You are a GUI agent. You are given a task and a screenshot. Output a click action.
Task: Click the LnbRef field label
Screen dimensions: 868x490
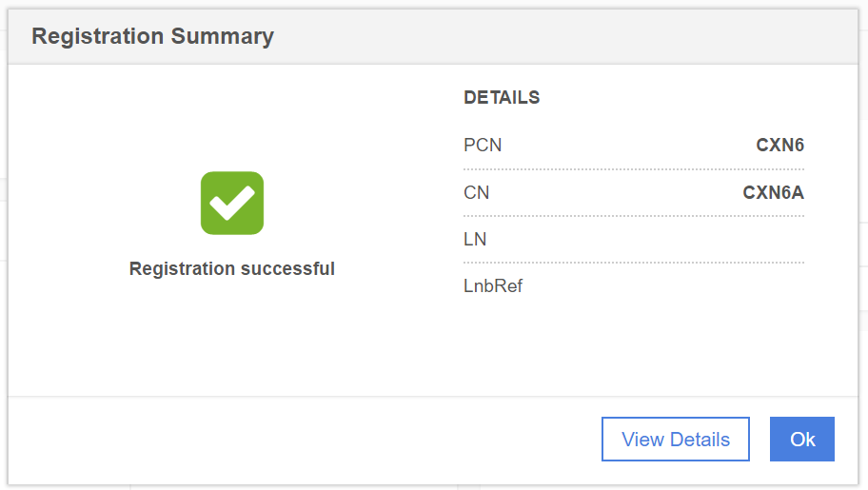[x=493, y=286]
